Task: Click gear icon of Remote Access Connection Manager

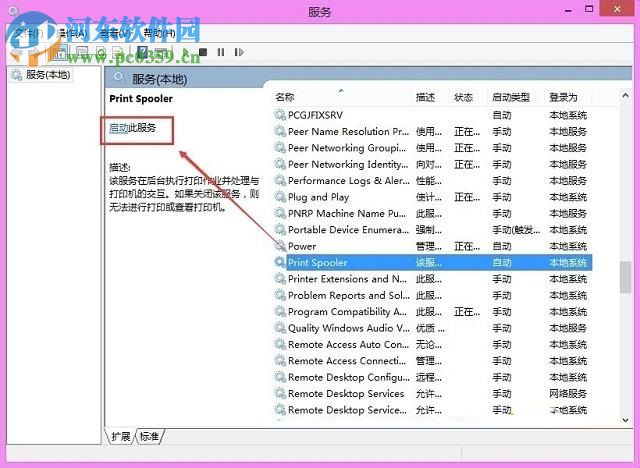Action: [280, 361]
